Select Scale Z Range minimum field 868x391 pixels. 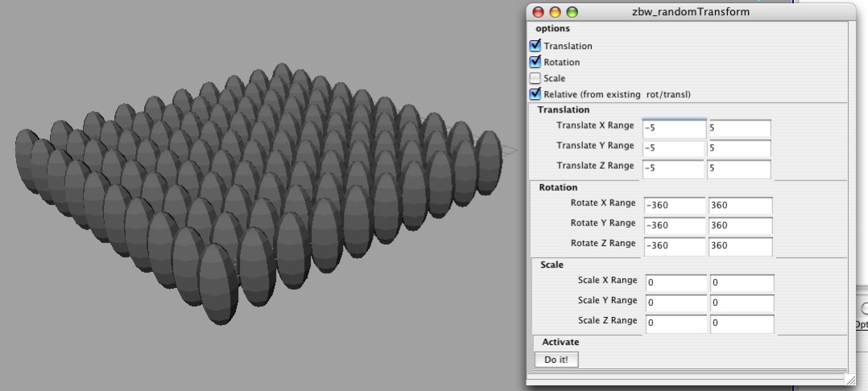click(676, 323)
